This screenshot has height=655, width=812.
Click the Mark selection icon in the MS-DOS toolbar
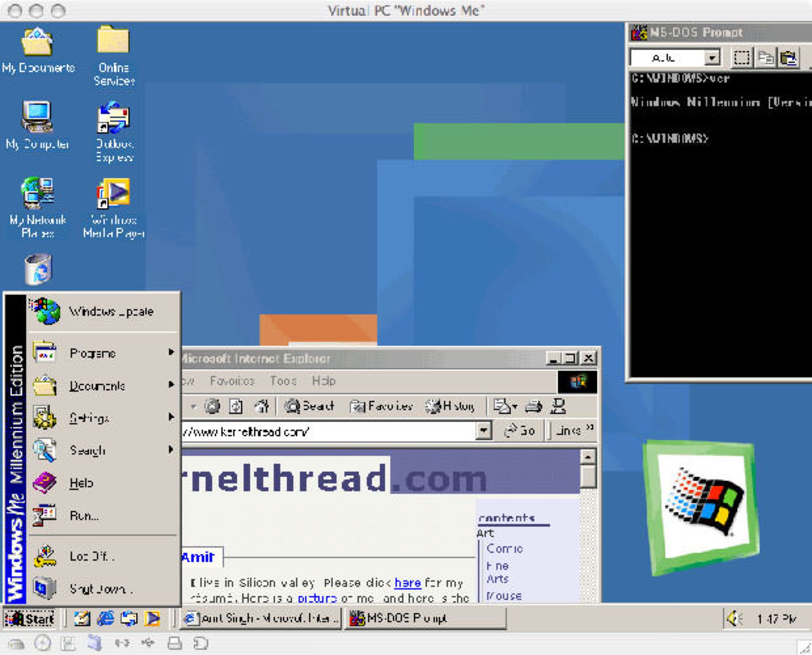pos(742,58)
